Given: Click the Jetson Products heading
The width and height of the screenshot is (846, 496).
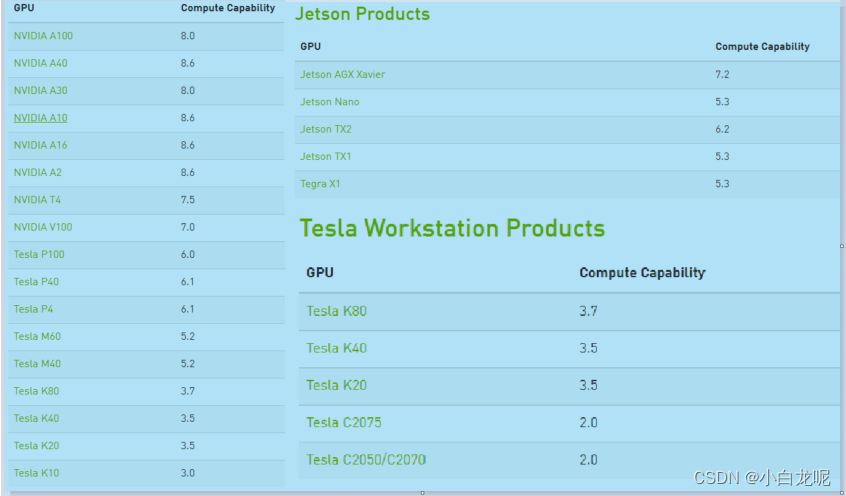Looking at the screenshot, I should [362, 14].
